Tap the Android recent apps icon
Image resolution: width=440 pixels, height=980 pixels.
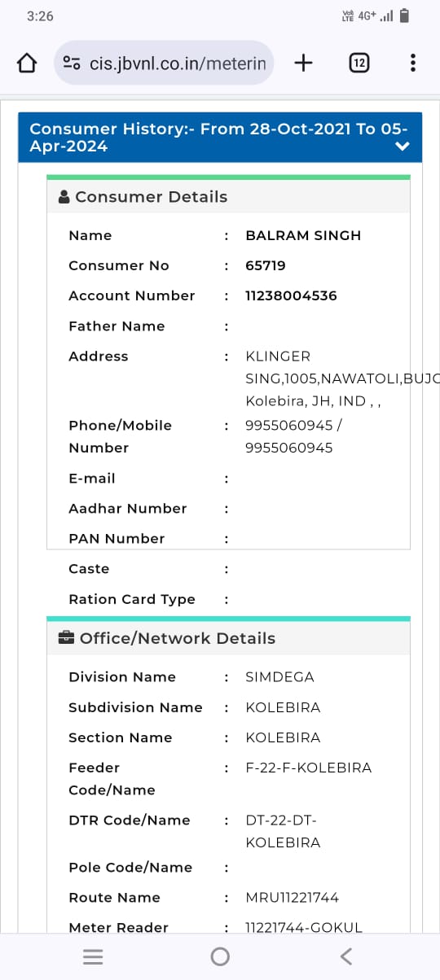(94, 956)
